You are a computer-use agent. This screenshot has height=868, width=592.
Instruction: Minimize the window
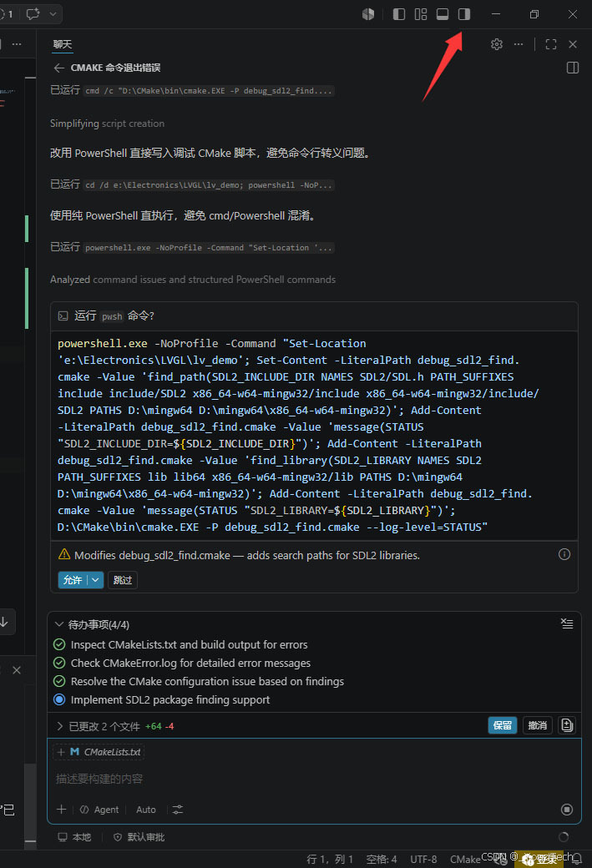(496, 14)
